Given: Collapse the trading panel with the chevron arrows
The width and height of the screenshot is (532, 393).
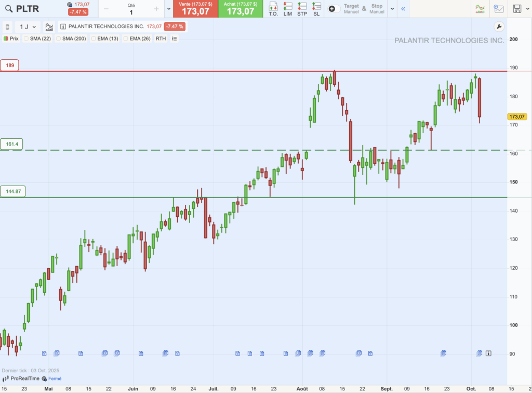Looking at the screenshot, I should pos(403,9).
